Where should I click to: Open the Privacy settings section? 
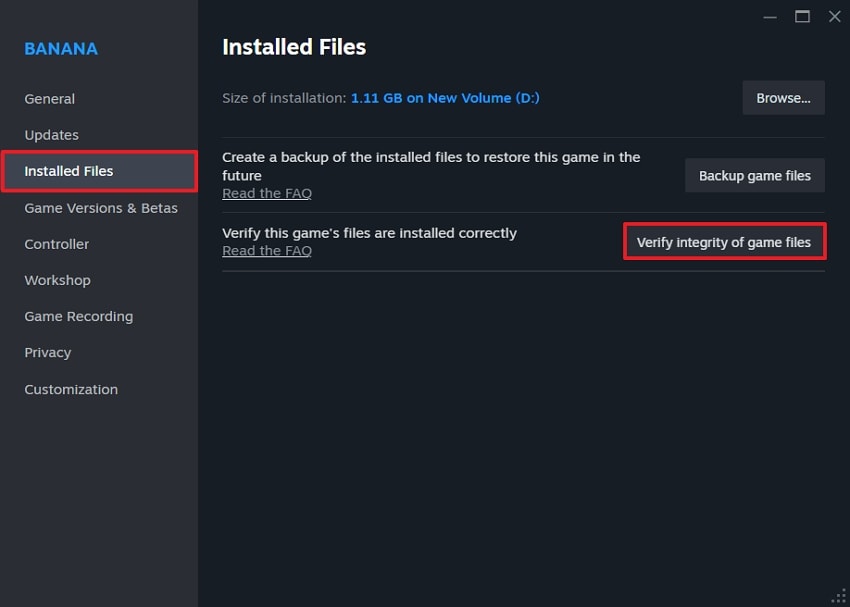[47, 352]
